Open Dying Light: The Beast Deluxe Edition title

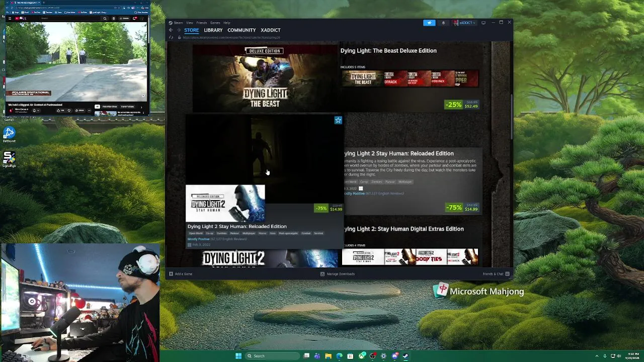(388, 51)
